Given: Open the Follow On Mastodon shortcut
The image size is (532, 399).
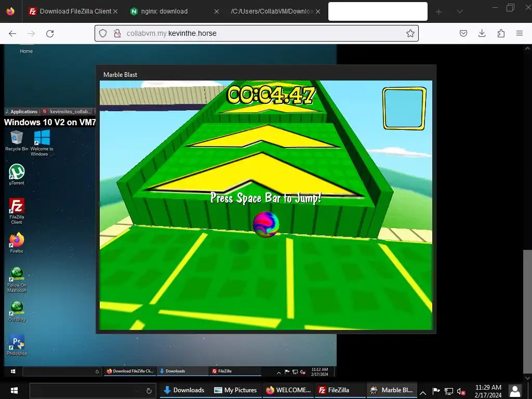Looking at the screenshot, I should [17, 280].
